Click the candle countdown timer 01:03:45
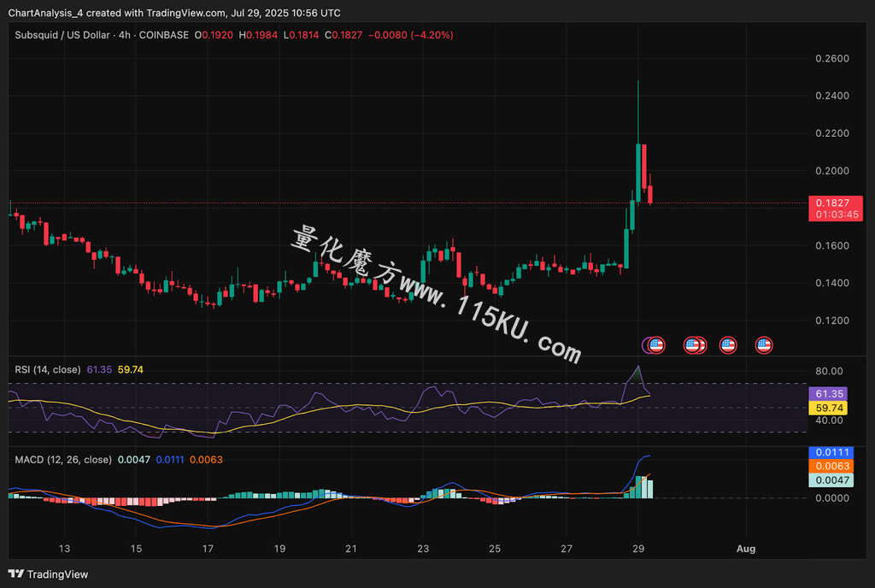This screenshot has width=875, height=588. click(x=836, y=215)
